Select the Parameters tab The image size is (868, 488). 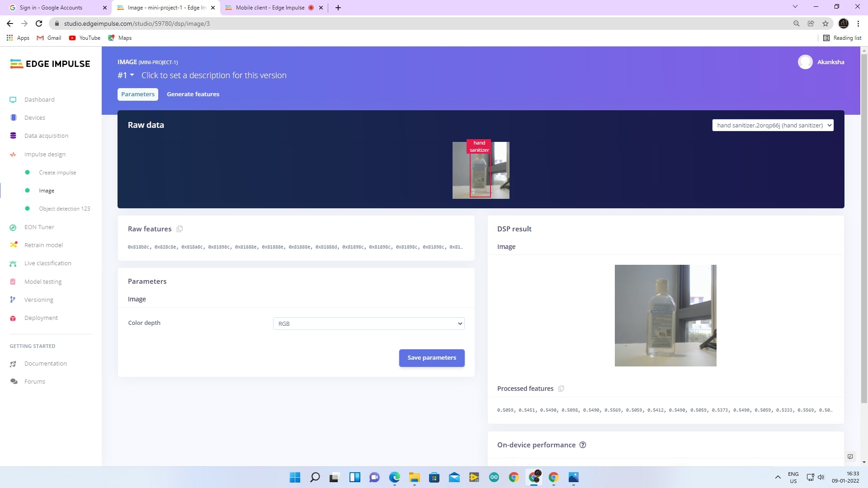pyautogui.click(x=138, y=94)
